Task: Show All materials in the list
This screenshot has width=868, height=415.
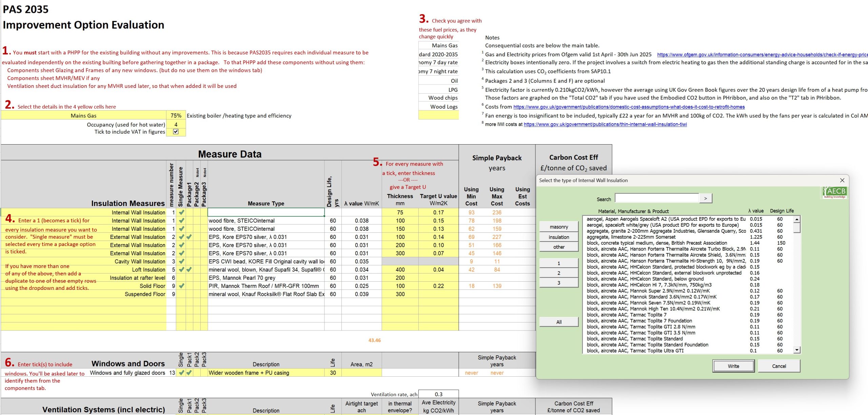Action: (x=559, y=322)
